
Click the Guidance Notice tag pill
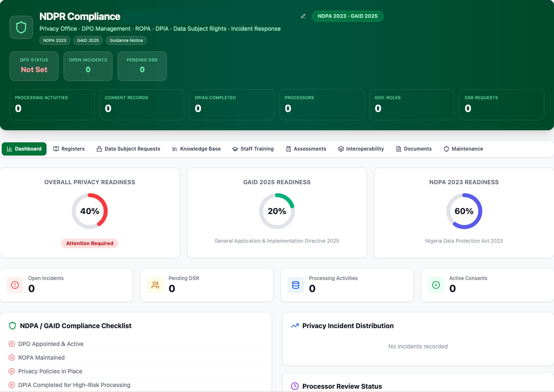(x=126, y=40)
